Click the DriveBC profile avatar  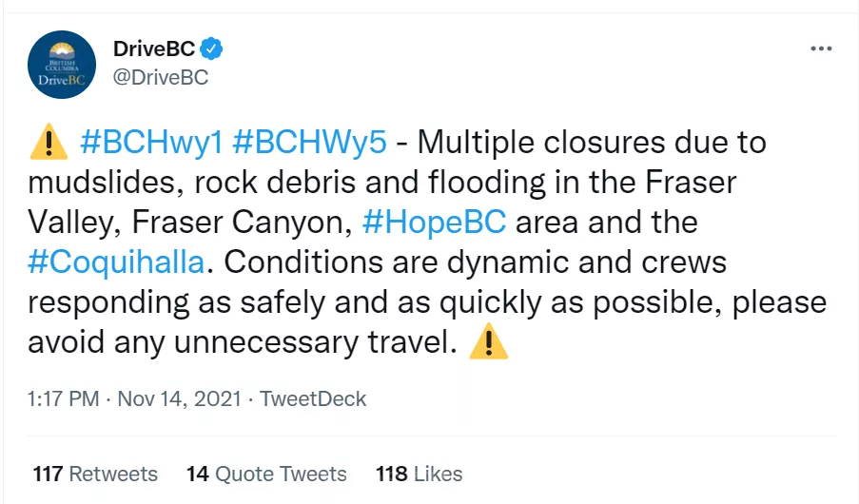click(62, 64)
